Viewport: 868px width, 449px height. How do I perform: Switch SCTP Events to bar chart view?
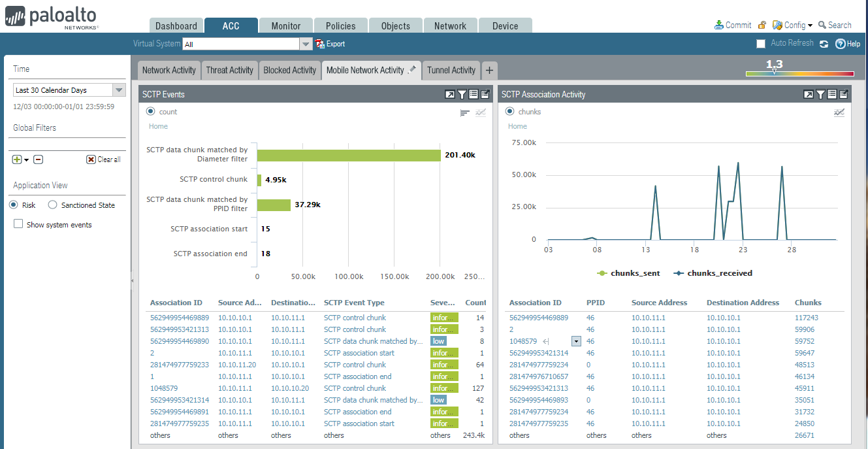tap(465, 112)
